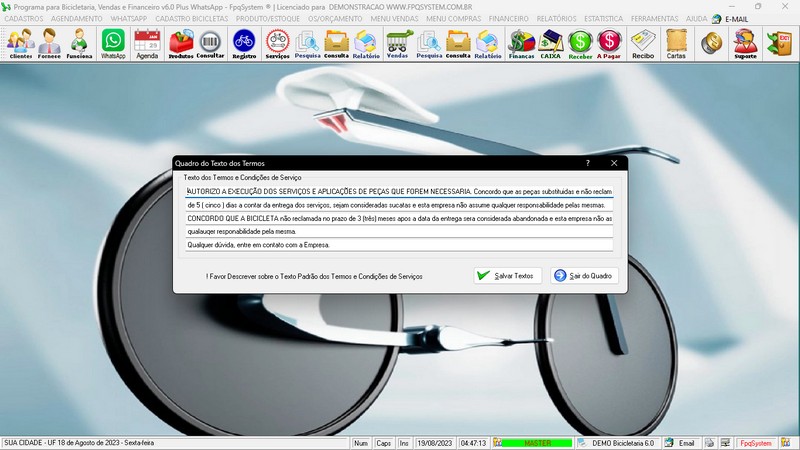The height and width of the screenshot is (450, 800).
Task: Click the Sair do Quadro button
Action: (x=584, y=276)
